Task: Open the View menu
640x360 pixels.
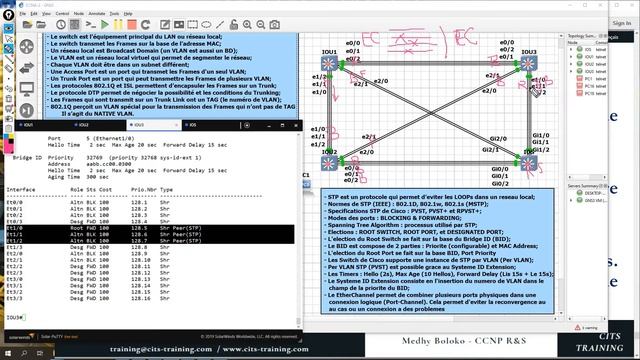Action: tap(47, 13)
